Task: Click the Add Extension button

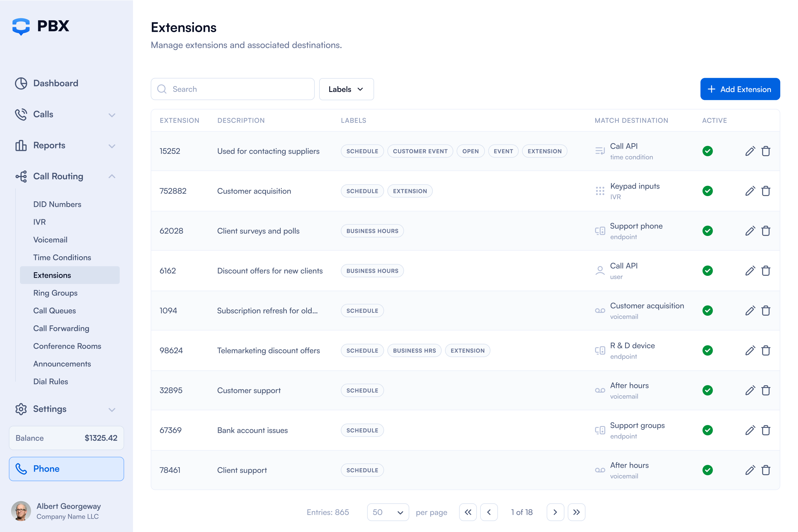Action: click(740, 89)
